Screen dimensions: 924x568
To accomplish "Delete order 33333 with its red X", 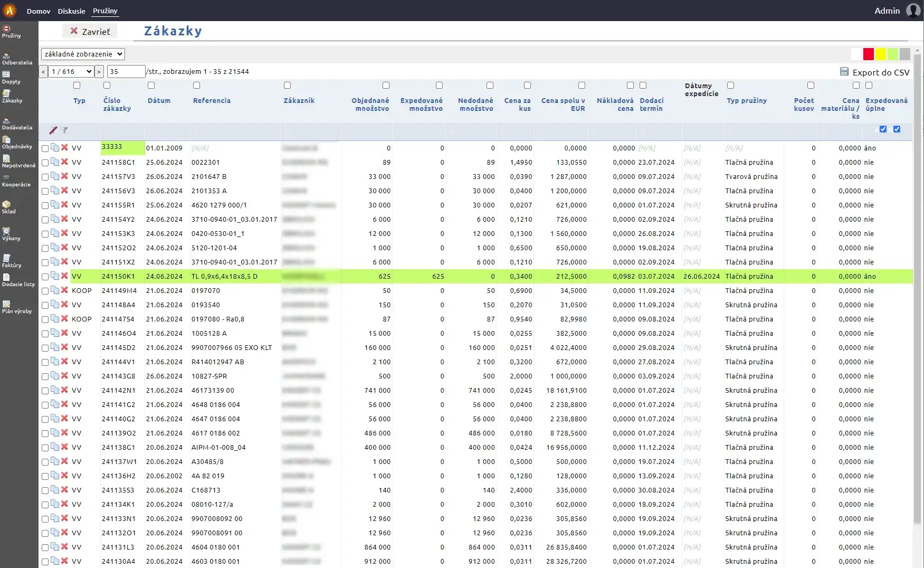I will click(x=64, y=148).
